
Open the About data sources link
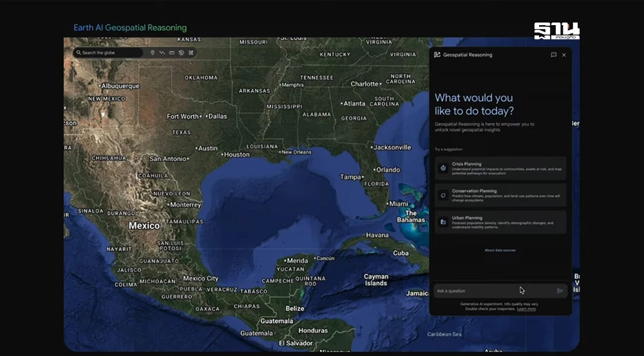[x=500, y=250]
